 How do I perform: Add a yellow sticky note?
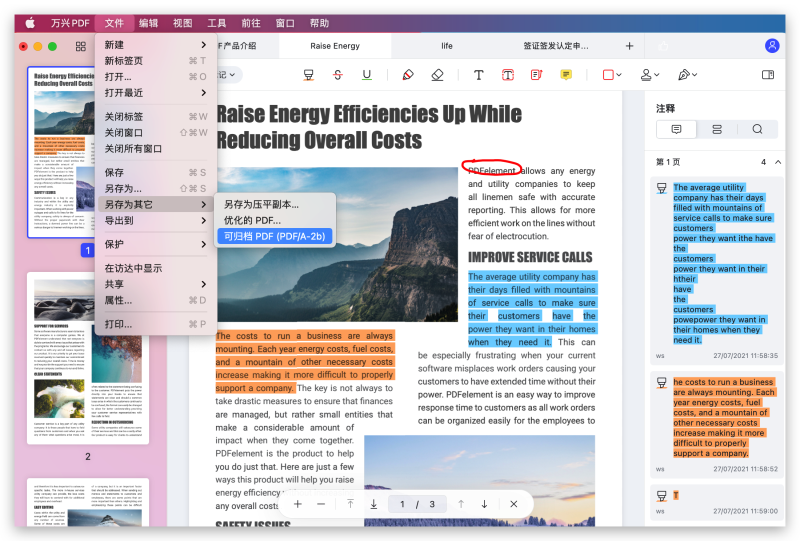point(566,75)
